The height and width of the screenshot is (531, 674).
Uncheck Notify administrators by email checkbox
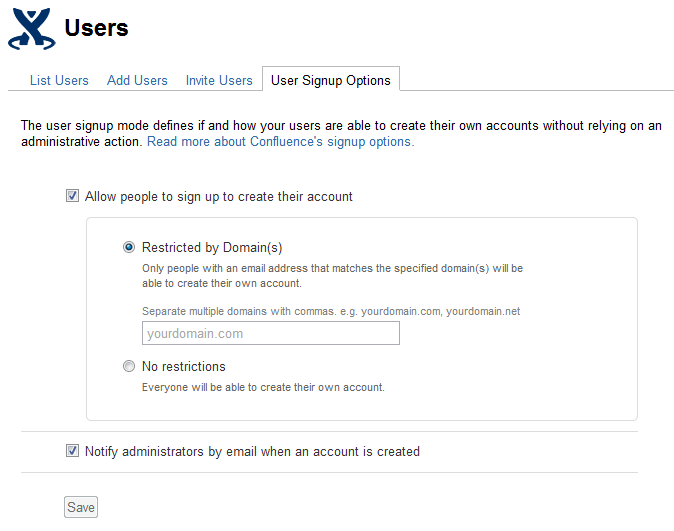[x=72, y=451]
